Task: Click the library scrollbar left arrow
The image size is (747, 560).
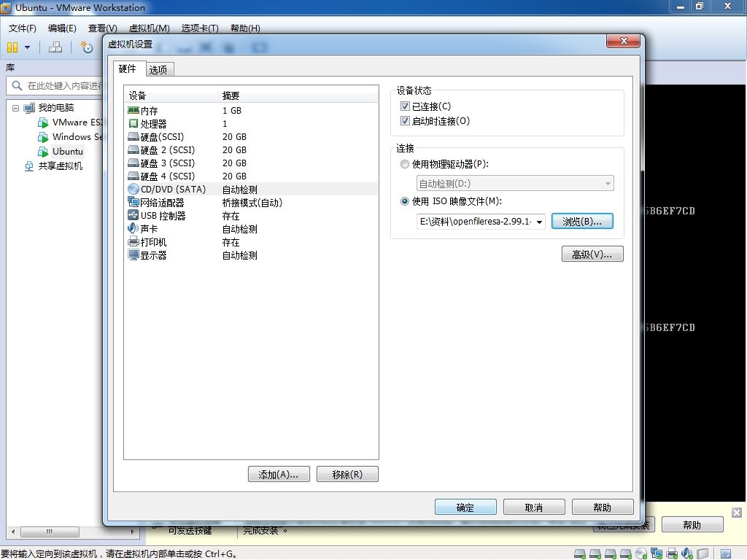Action: point(13,532)
